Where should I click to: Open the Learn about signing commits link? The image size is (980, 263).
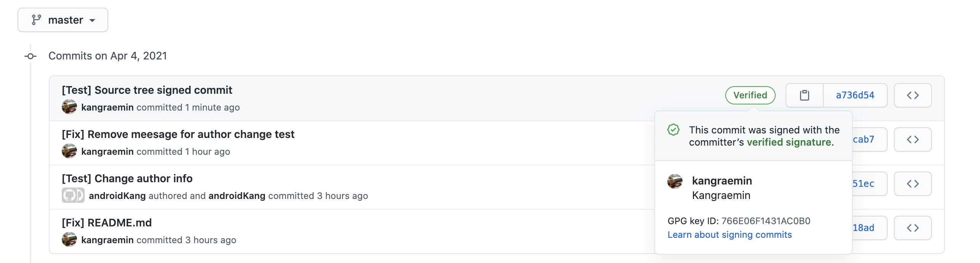click(729, 235)
